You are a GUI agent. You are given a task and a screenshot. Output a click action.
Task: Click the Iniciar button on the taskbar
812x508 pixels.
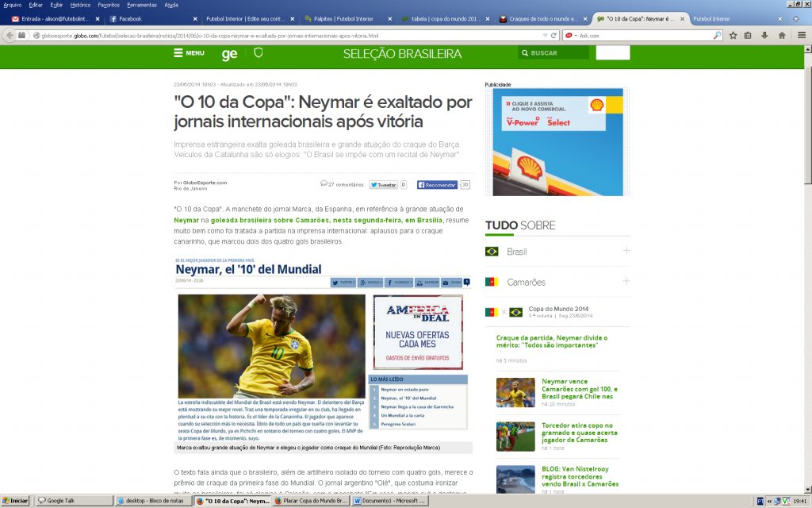tap(16, 502)
